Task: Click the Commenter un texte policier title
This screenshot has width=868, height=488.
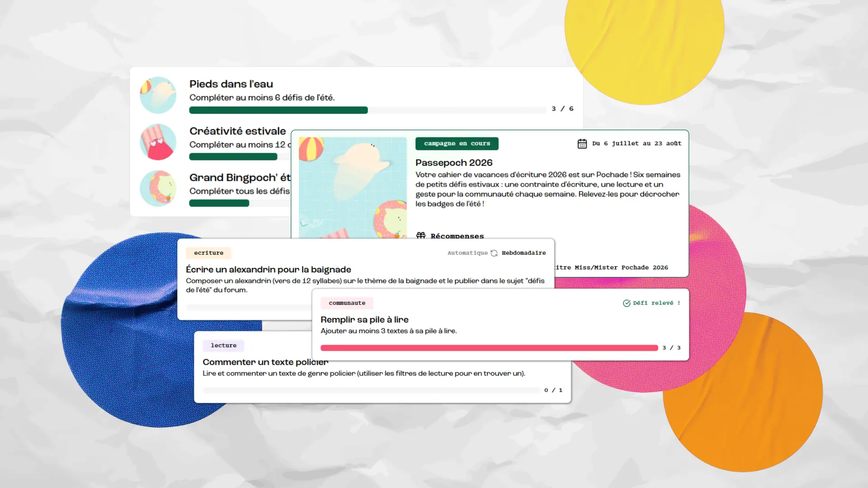Action: (x=265, y=362)
